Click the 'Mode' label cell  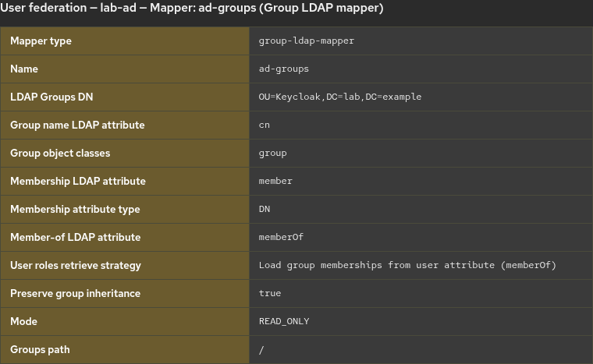[125, 322]
